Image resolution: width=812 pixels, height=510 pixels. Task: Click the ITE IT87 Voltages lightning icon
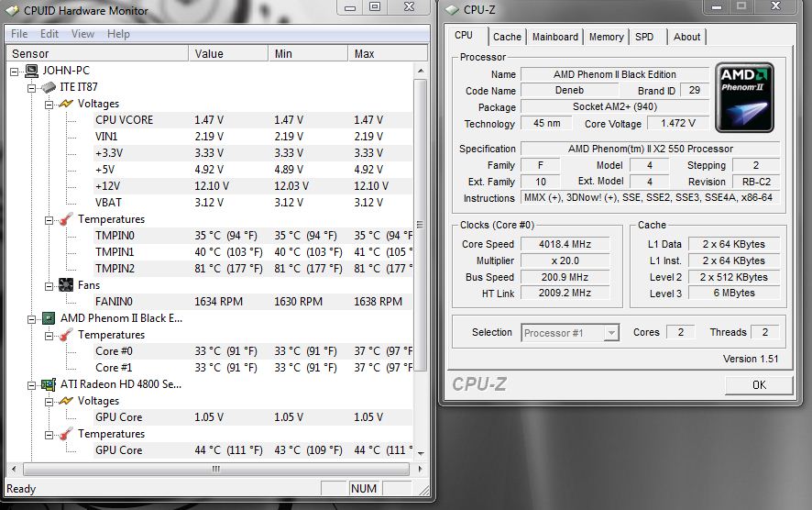(66, 104)
